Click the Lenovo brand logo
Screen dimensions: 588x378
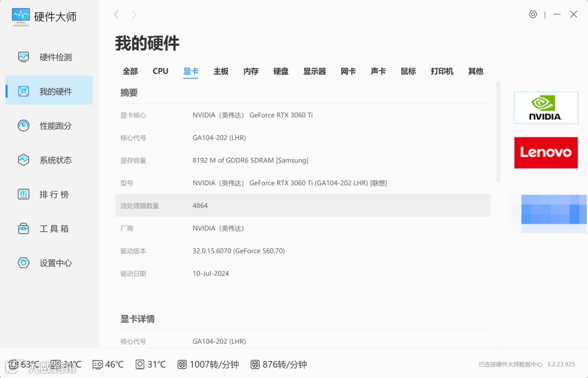tap(546, 153)
